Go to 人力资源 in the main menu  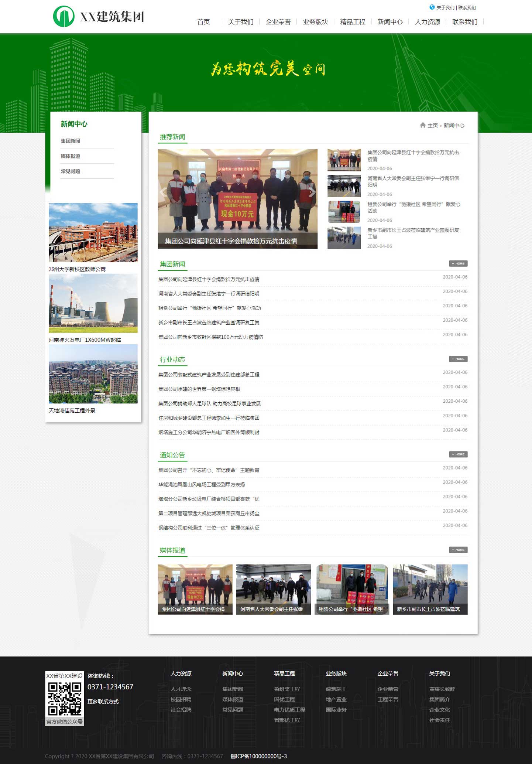click(x=427, y=22)
